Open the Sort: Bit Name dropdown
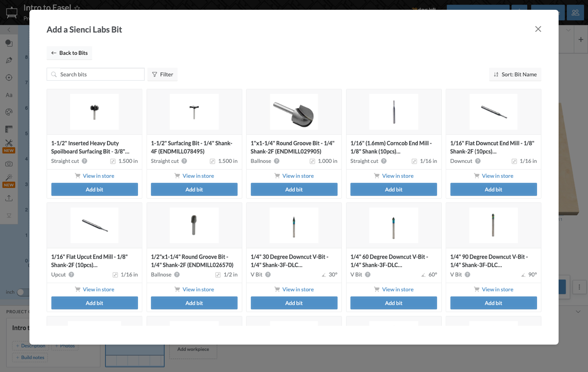Screen dimensions: 588x372 (515, 74)
